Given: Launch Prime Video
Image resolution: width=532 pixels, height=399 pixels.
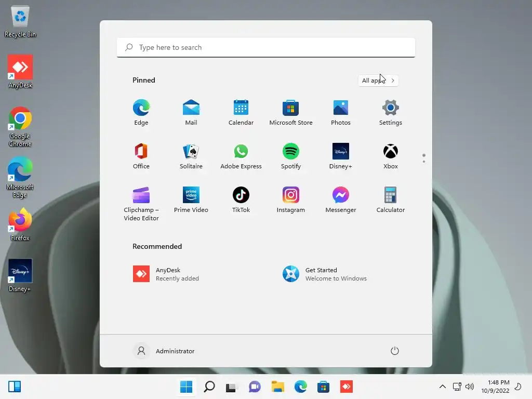Looking at the screenshot, I should pyautogui.click(x=191, y=200).
